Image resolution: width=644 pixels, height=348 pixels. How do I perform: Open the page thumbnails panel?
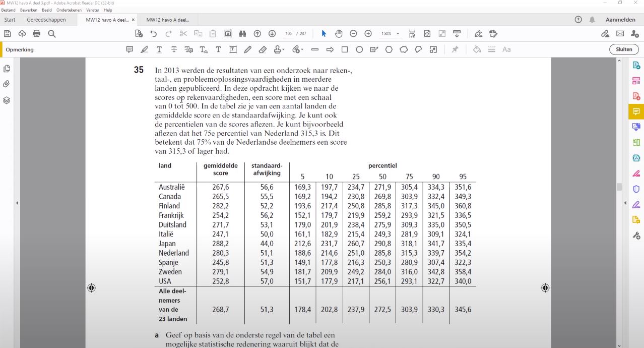coord(7,69)
